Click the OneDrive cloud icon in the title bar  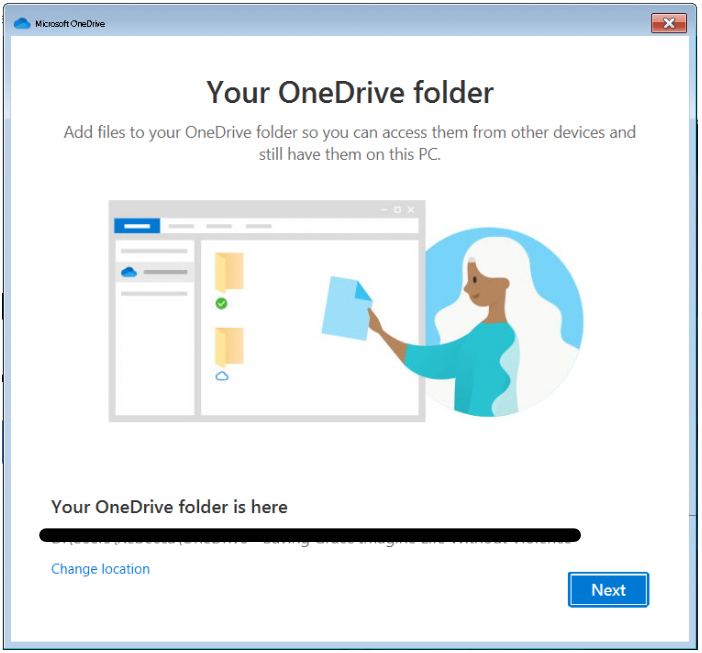coord(22,23)
